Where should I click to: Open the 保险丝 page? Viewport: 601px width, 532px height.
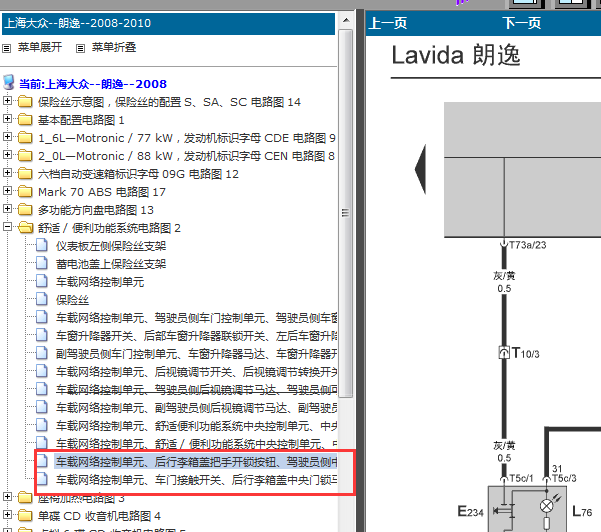[x=72, y=300]
